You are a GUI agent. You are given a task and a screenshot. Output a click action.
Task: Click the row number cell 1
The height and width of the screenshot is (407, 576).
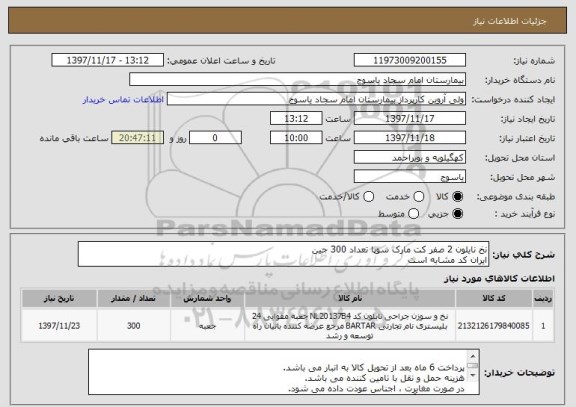click(x=543, y=326)
